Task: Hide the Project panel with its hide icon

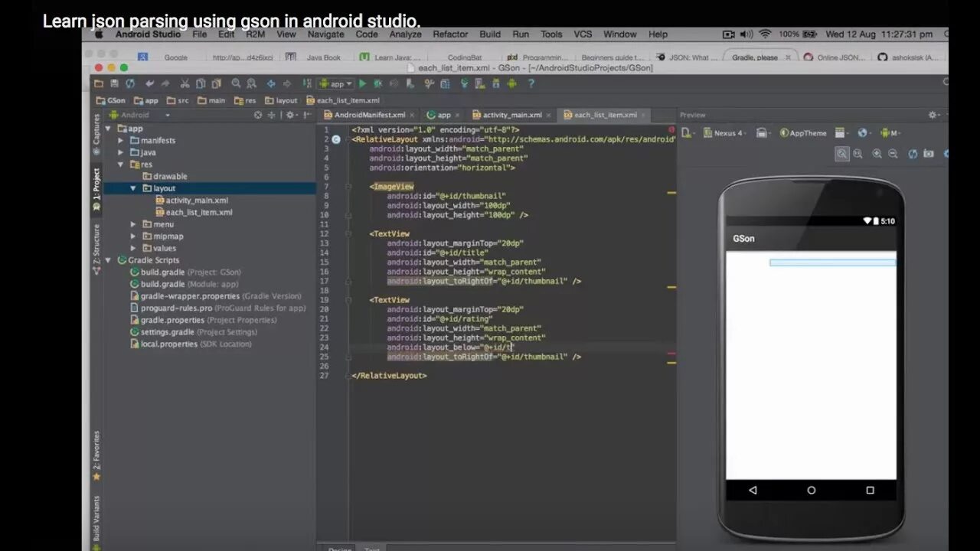Action: (x=308, y=115)
